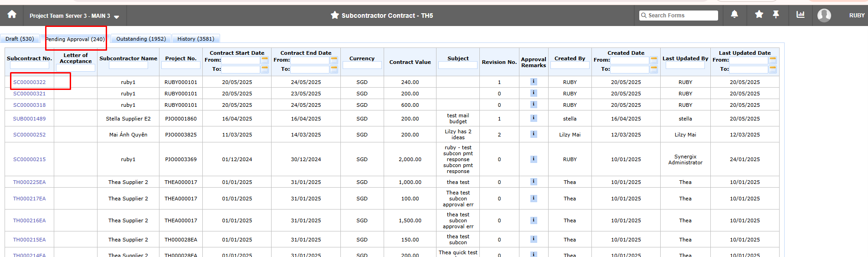Open contract SC00000321
This screenshot has width=868, height=257.
click(29, 94)
